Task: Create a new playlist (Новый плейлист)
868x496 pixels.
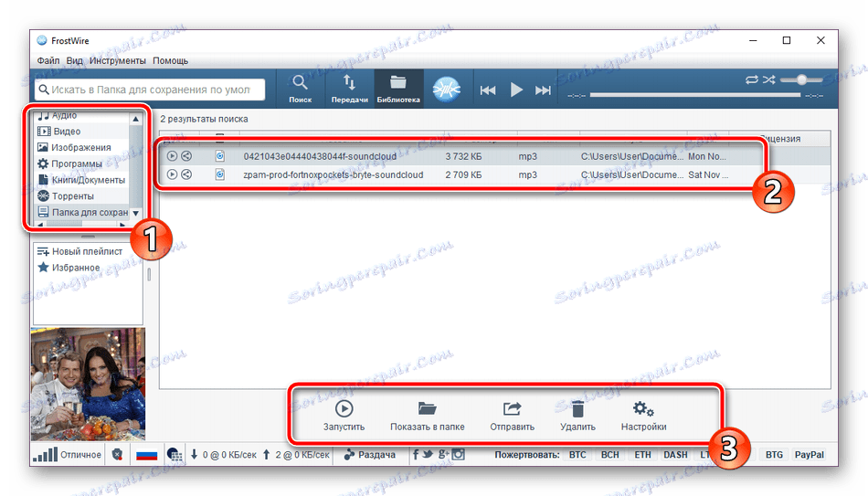Action: tap(79, 251)
